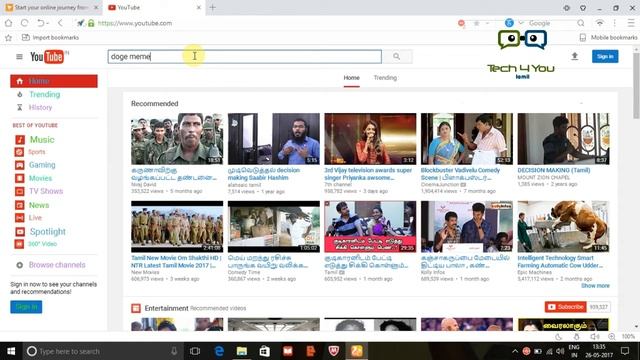Open the 'DECISION MAKING (Tamil)' video title
Viewport: 640px width, 360px height.
coord(553,170)
